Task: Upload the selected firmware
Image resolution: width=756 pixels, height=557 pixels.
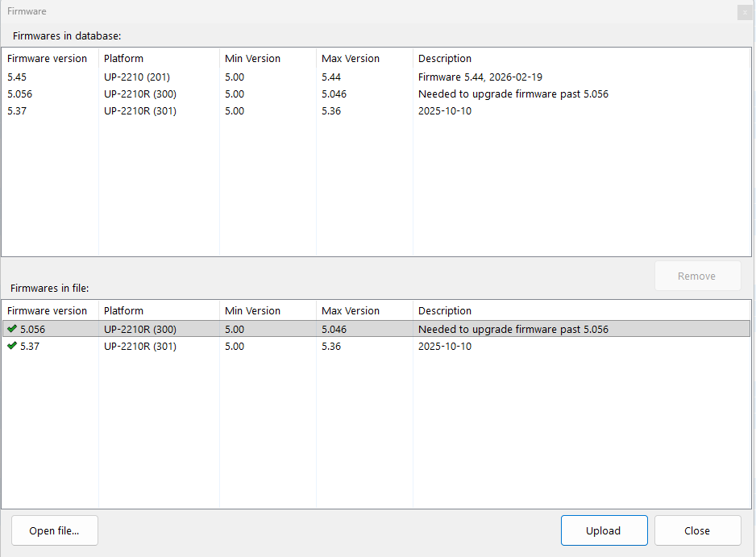Action: 604,530
